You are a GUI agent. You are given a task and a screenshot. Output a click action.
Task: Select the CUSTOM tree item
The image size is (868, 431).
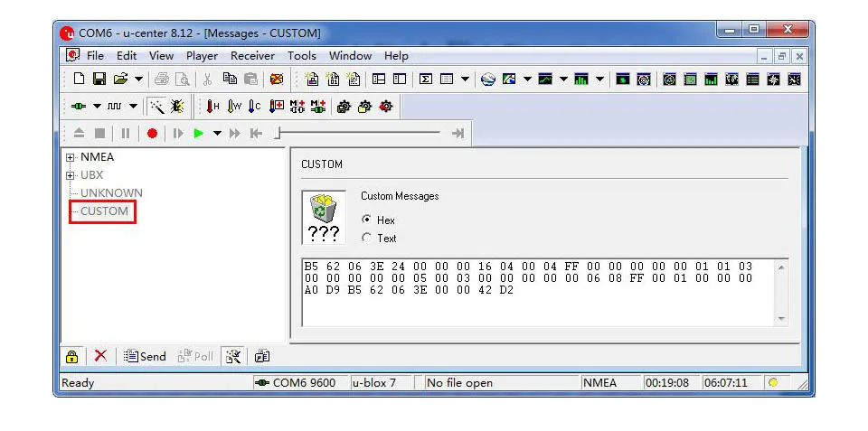(x=104, y=211)
